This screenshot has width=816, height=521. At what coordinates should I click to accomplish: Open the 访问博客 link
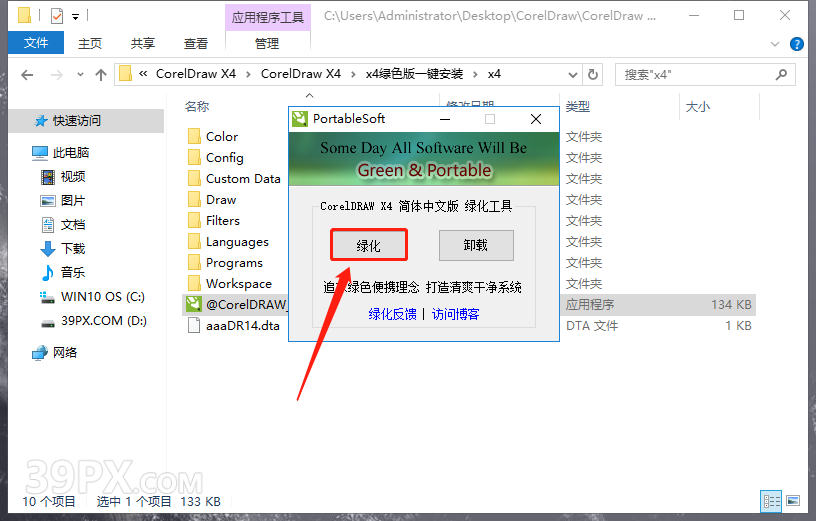tap(455, 314)
